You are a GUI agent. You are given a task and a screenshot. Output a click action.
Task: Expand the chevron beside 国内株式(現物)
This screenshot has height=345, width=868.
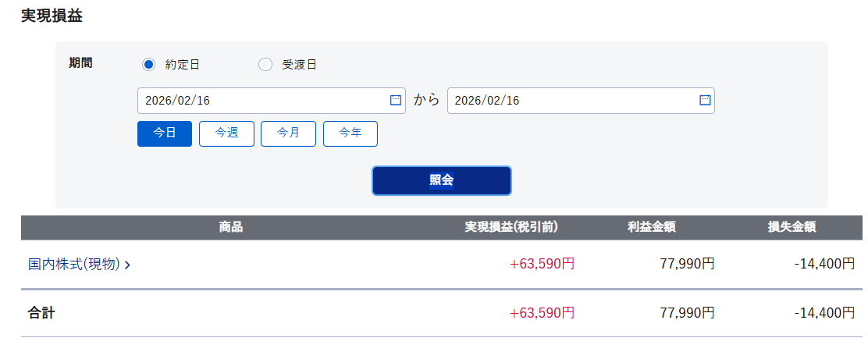[127, 265]
